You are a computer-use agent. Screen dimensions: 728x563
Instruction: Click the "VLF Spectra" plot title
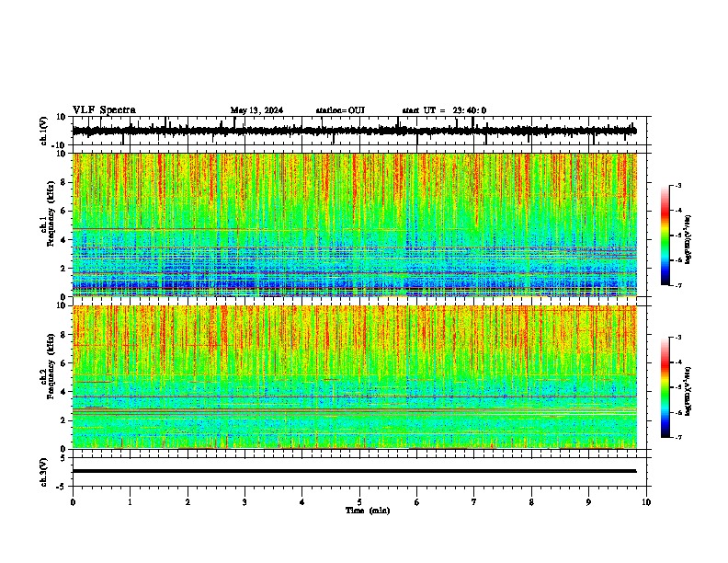[104, 110]
